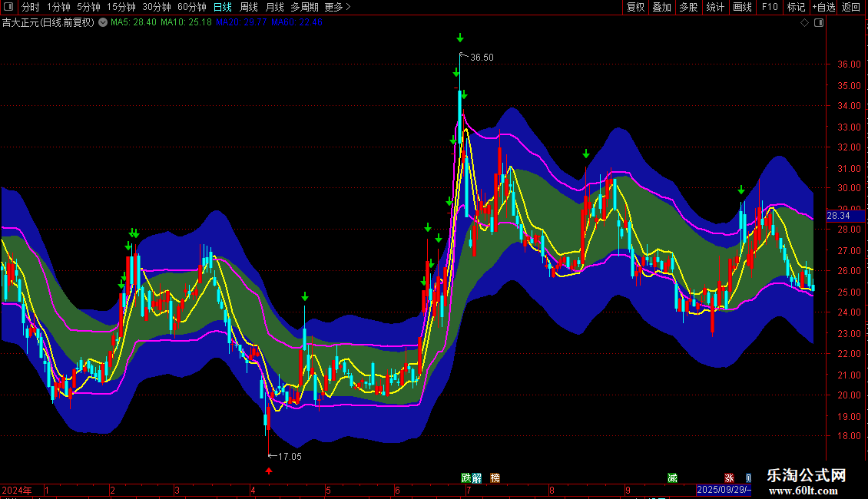This screenshot has height=499, width=868.
Task: Click the green 跌 event marker icon
Action: [x=465, y=478]
